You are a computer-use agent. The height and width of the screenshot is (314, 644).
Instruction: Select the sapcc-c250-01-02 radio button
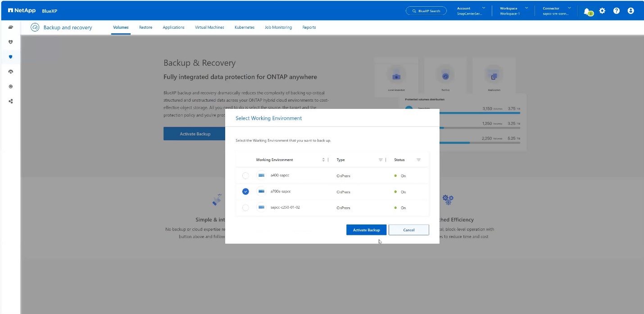click(245, 207)
